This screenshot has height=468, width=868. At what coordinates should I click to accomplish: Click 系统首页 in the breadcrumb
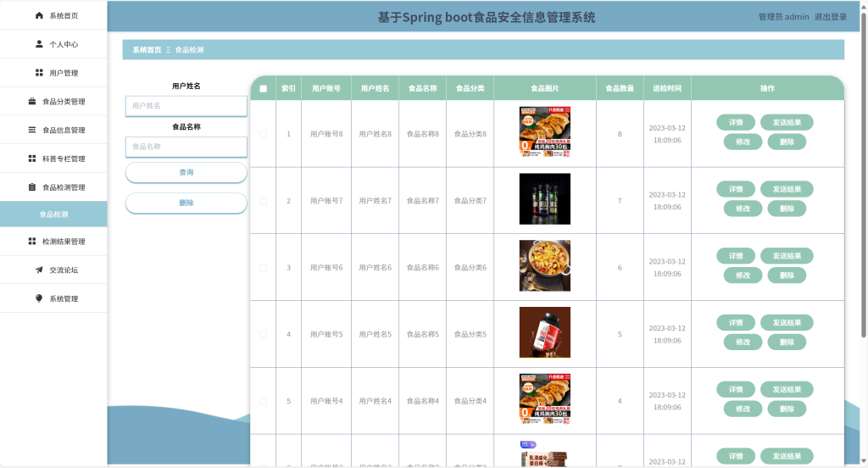[147, 50]
